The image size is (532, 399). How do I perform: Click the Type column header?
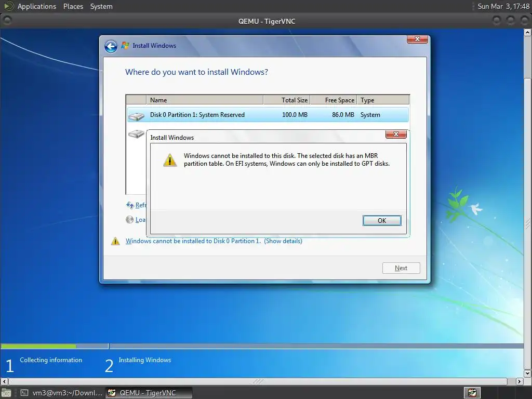click(x=383, y=100)
